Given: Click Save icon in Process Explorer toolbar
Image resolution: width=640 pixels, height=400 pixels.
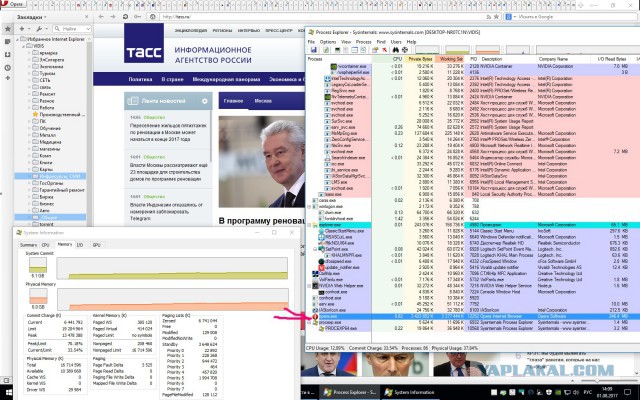Looking at the screenshot, I should coord(313,50).
